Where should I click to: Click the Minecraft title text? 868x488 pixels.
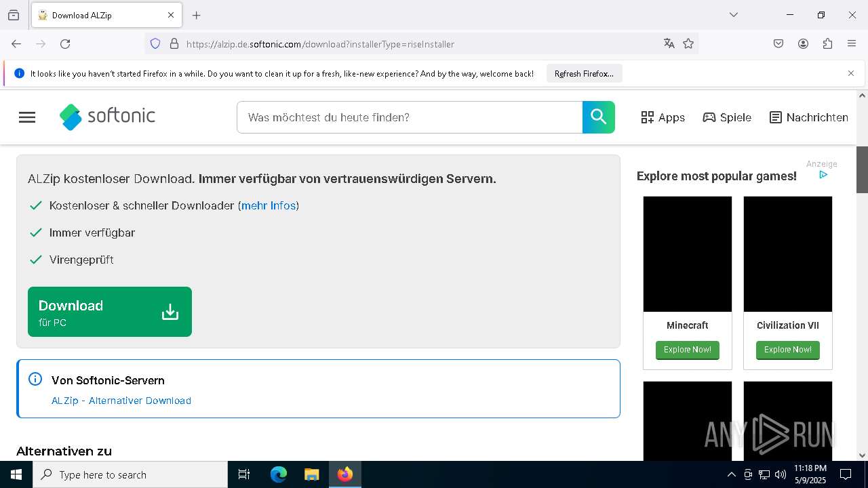tap(688, 325)
